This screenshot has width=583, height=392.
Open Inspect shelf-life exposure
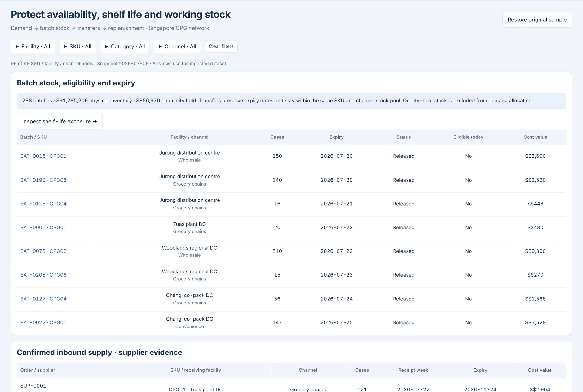pos(60,121)
